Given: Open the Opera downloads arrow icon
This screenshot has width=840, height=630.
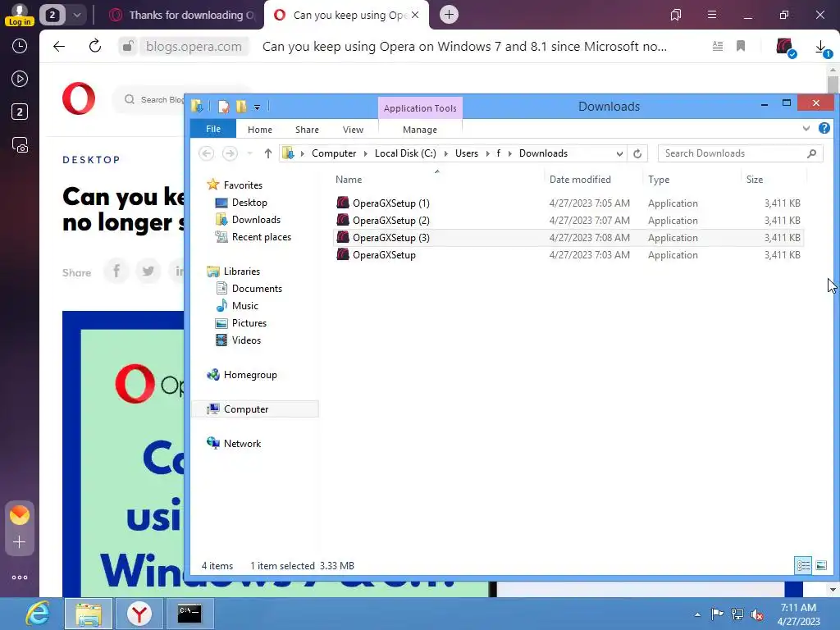Looking at the screenshot, I should tap(821, 48).
